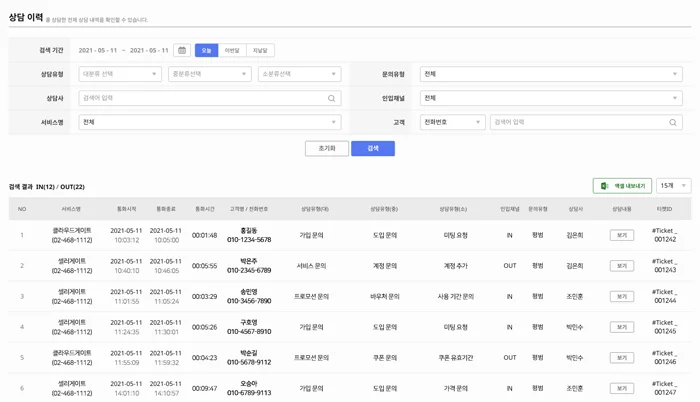Click the search icon in 상담사 field

[x=332, y=99]
